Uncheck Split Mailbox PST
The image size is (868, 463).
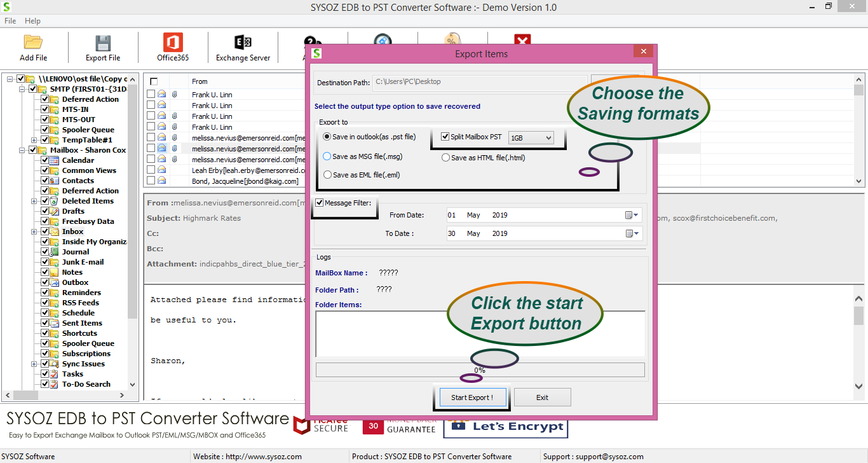(444, 138)
